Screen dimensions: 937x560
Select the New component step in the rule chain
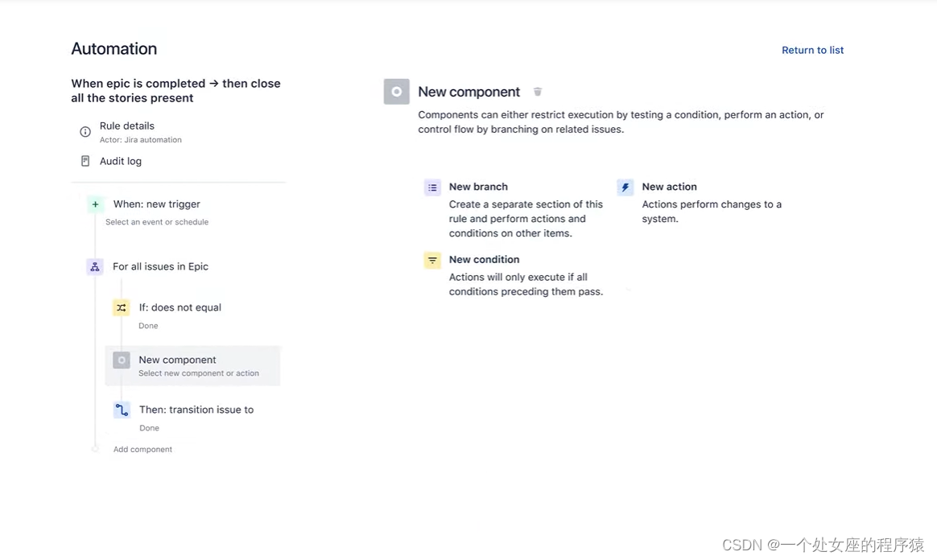(x=193, y=365)
